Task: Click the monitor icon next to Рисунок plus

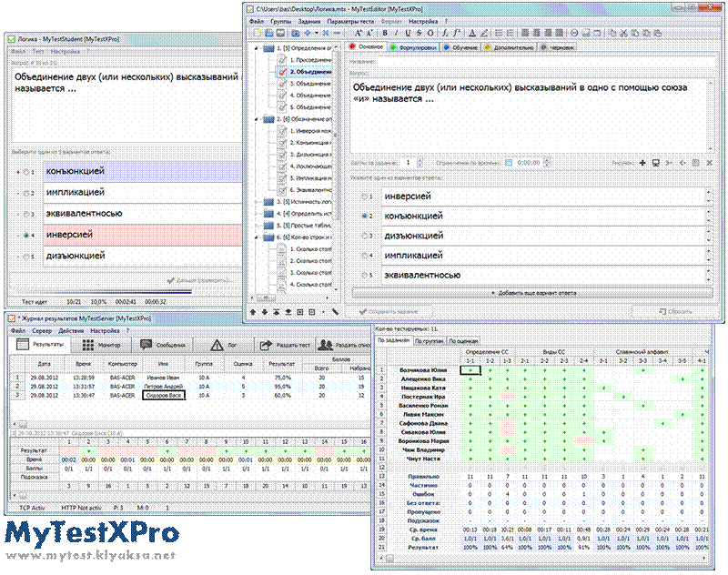Action: [656, 163]
